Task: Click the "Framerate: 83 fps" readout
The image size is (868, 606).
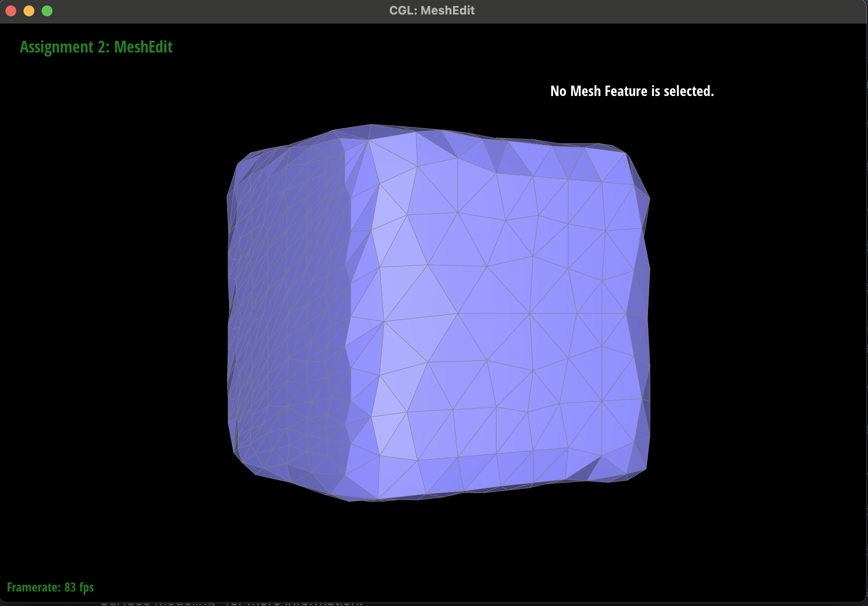Action: click(x=50, y=587)
